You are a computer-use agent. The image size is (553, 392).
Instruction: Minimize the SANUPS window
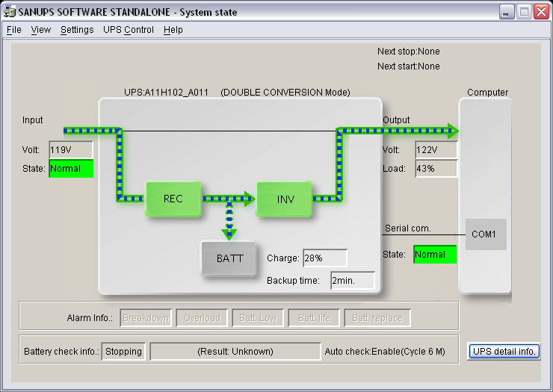507,12
